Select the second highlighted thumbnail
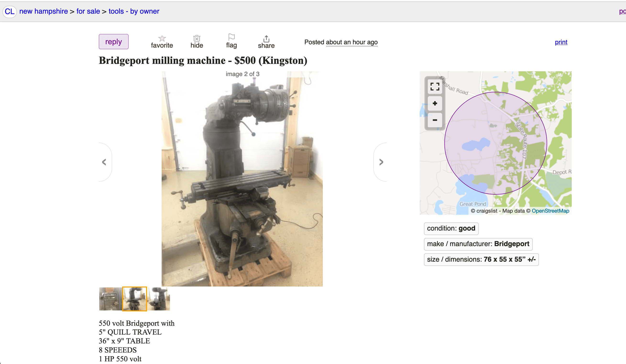Viewport: 626px width, 364px height. (x=135, y=299)
